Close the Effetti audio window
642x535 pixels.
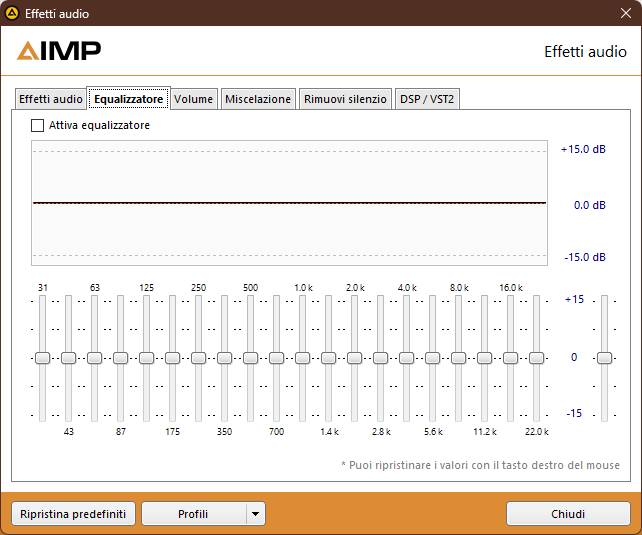tap(626, 13)
